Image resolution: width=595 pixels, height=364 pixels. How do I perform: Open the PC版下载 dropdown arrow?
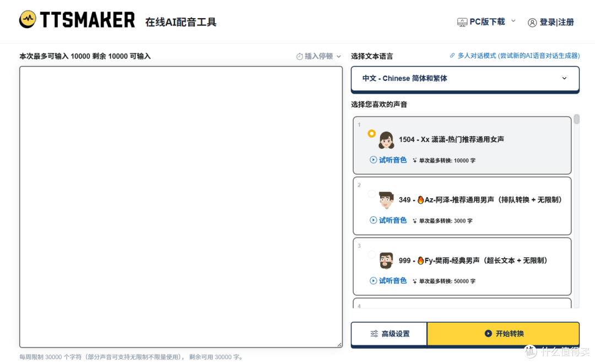pyautogui.click(x=513, y=21)
